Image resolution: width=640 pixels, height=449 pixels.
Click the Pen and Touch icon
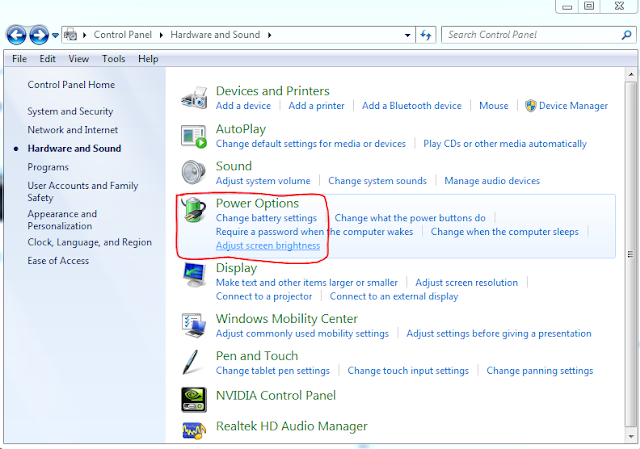tap(191, 362)
